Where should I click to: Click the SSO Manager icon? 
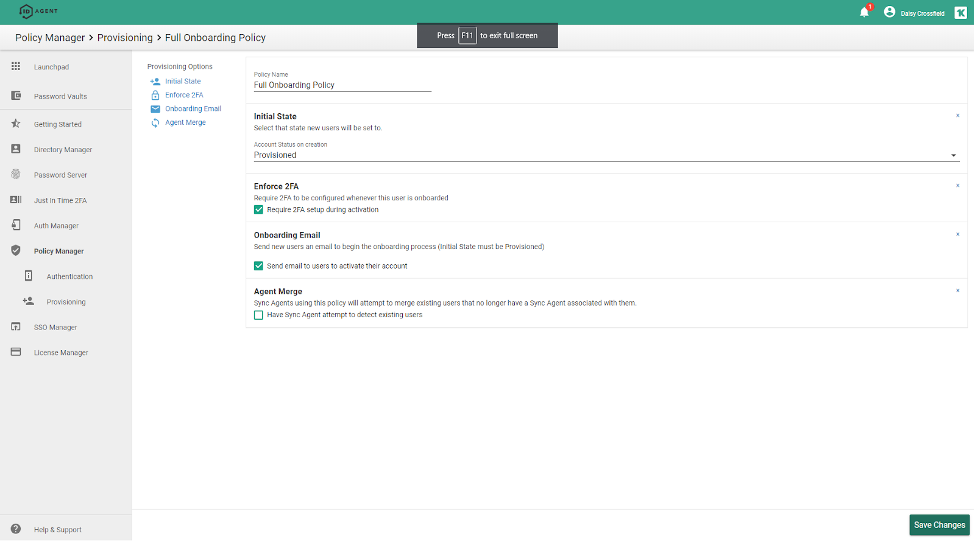point(16,327)
